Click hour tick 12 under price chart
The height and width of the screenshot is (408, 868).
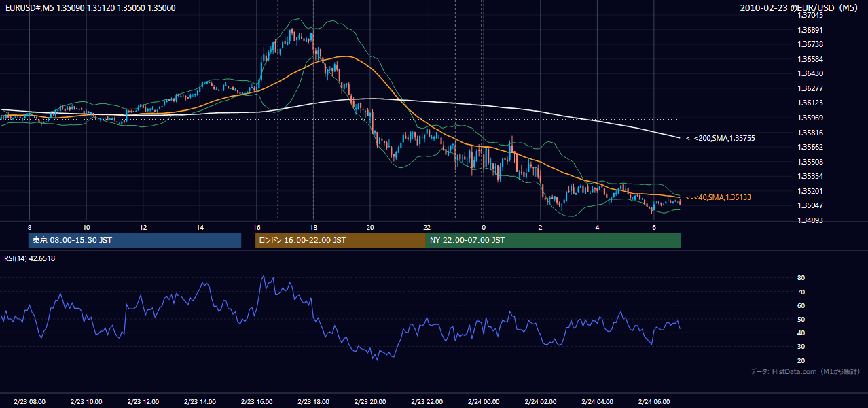click(143, 227)
